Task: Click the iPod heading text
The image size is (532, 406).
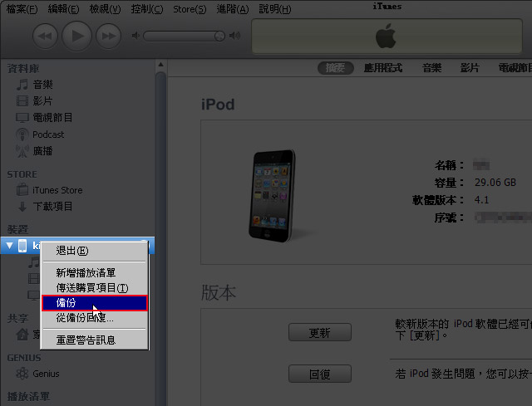Action: (218, 105)
